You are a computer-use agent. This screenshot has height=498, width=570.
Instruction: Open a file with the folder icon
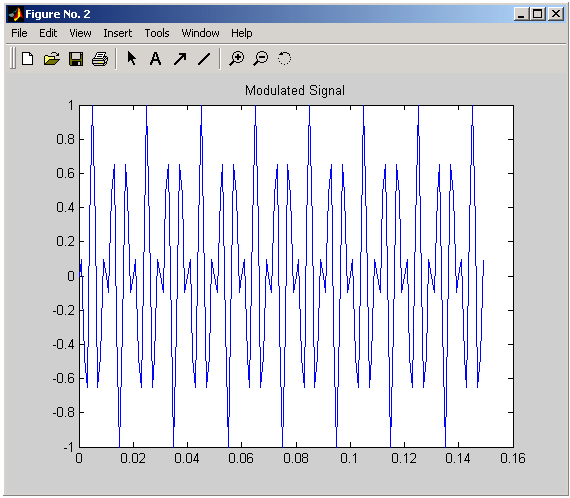(x=52, y=59)
